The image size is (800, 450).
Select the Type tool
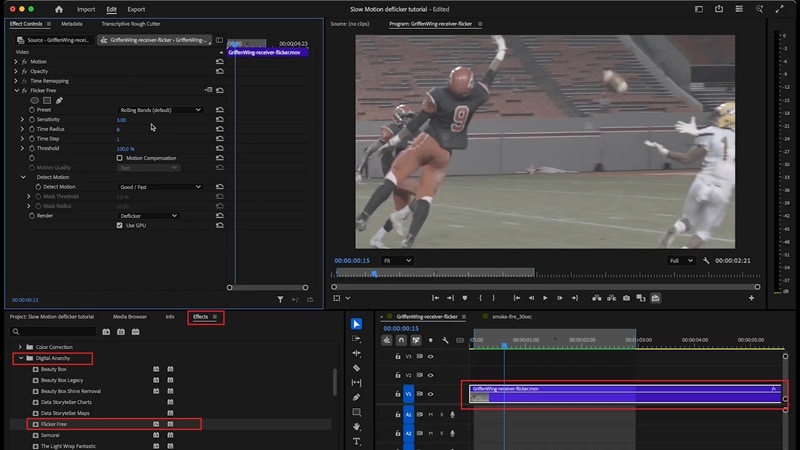click(x=357, y=441)
